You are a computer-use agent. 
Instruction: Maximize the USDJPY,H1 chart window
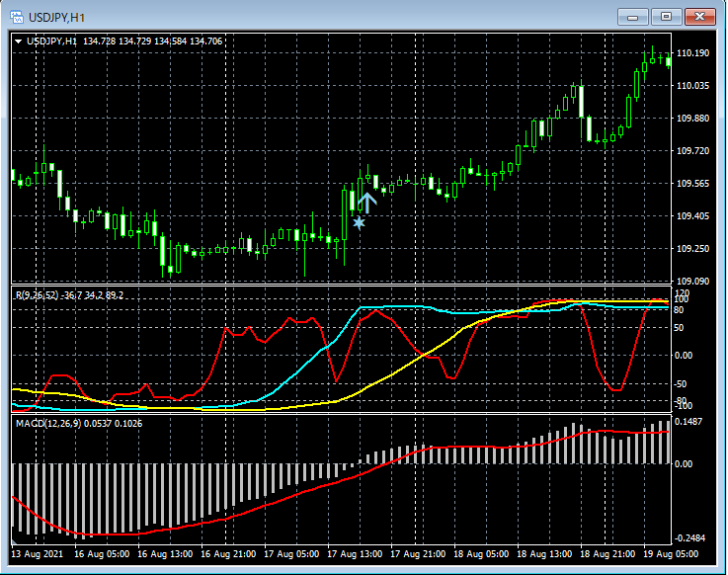point(666,17)
